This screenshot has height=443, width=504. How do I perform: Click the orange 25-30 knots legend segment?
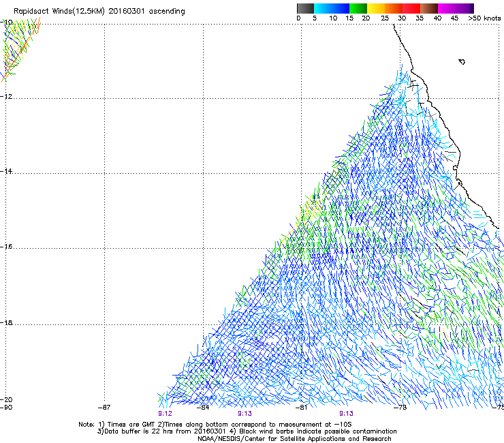(x=394, y=8)
